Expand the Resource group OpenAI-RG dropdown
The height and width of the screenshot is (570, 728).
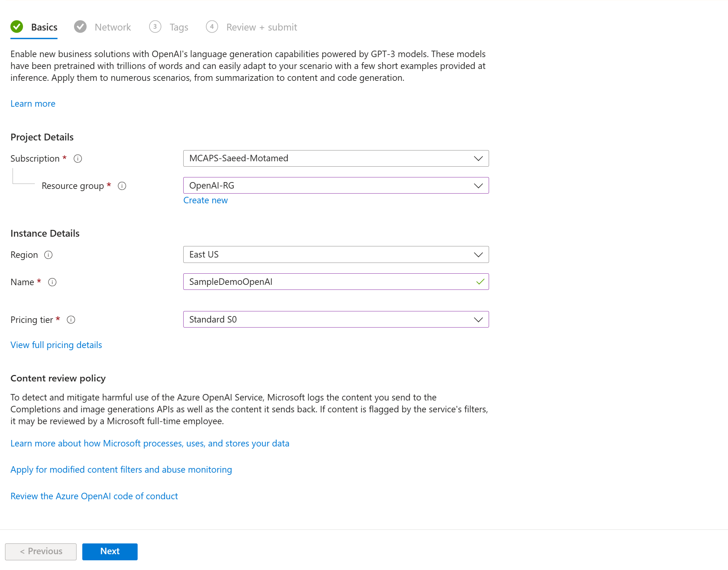pos(336,185)
